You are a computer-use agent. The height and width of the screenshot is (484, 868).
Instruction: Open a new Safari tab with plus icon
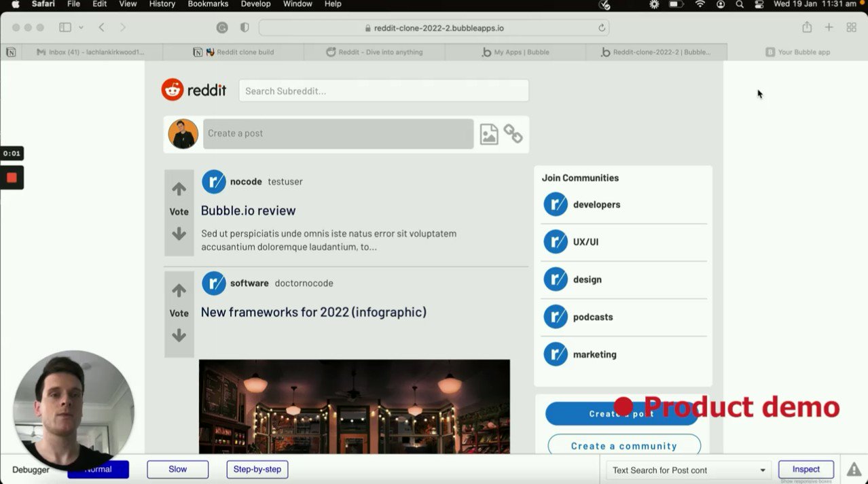[x=829, y=27]
